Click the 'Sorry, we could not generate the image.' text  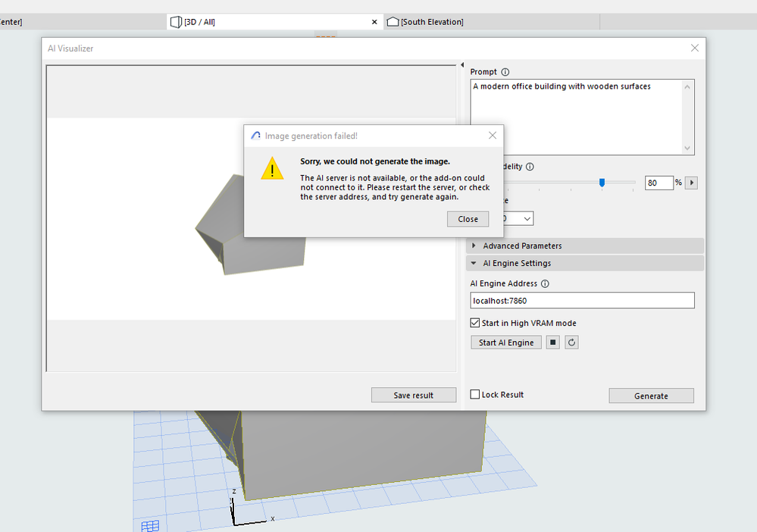(374, 161)
